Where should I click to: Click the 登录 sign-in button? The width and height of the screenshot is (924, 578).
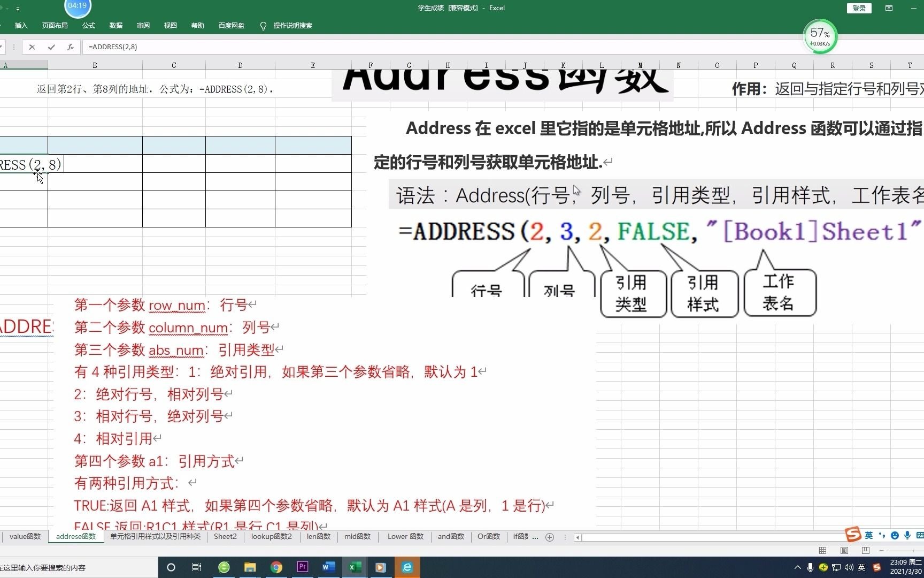click(x=859, y=8)
